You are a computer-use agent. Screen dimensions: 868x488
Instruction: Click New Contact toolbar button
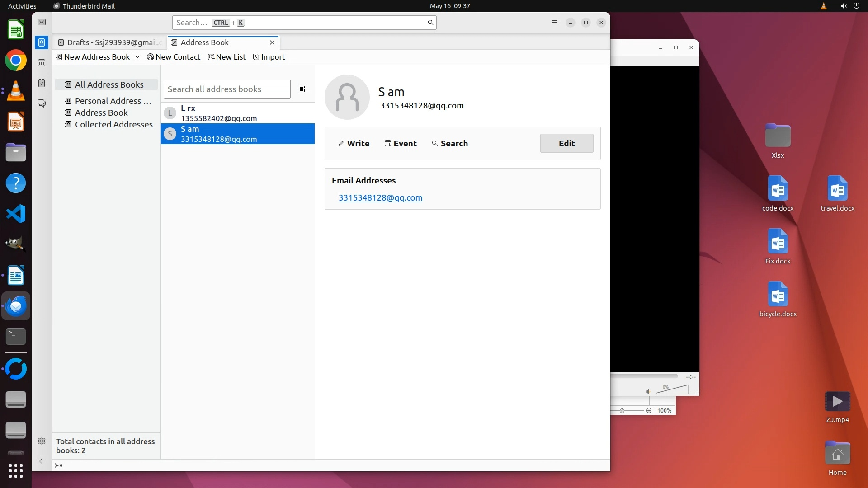pyautogui.click(x=174, y=57)
